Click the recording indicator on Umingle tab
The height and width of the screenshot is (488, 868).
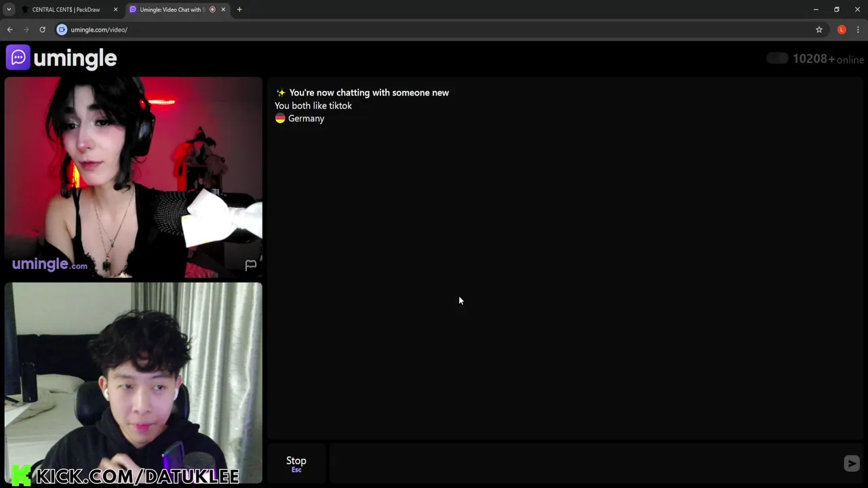212,9
